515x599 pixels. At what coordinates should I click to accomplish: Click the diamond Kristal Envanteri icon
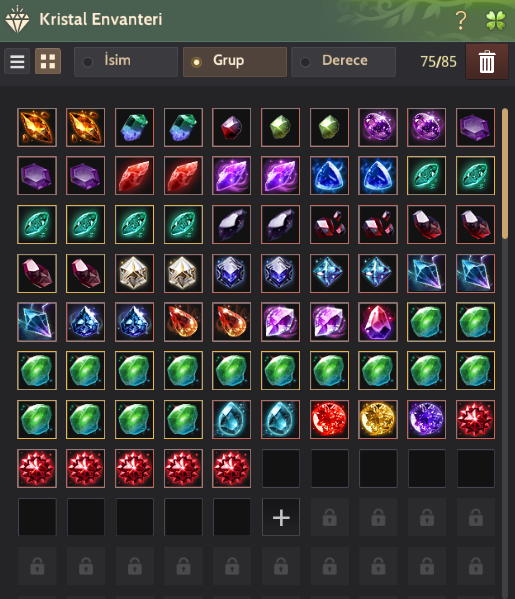(17, 19)
